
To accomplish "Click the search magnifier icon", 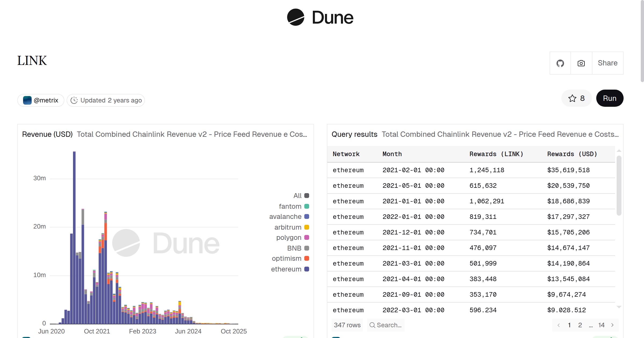I will (372, 325).
